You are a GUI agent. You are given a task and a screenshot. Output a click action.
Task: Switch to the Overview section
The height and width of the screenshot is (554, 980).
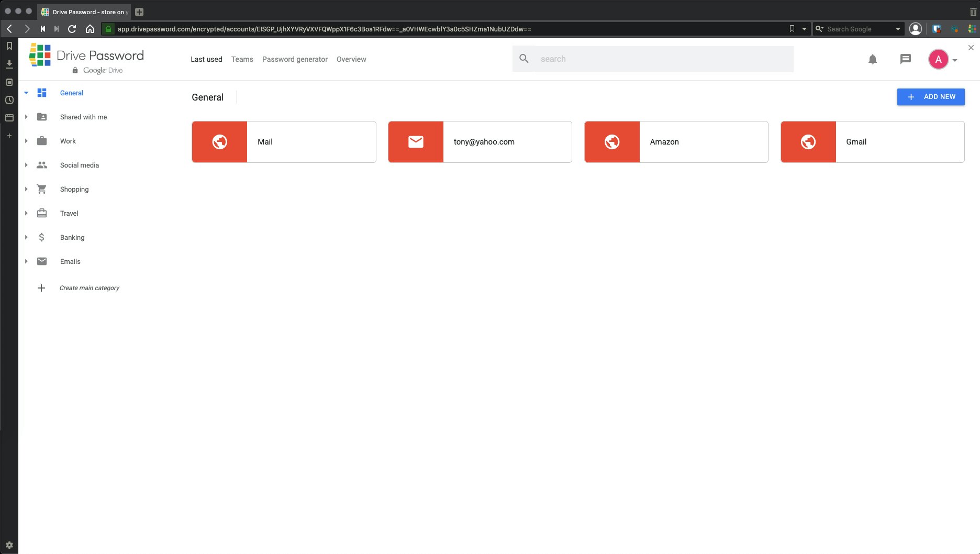click(x=351, y=59)
